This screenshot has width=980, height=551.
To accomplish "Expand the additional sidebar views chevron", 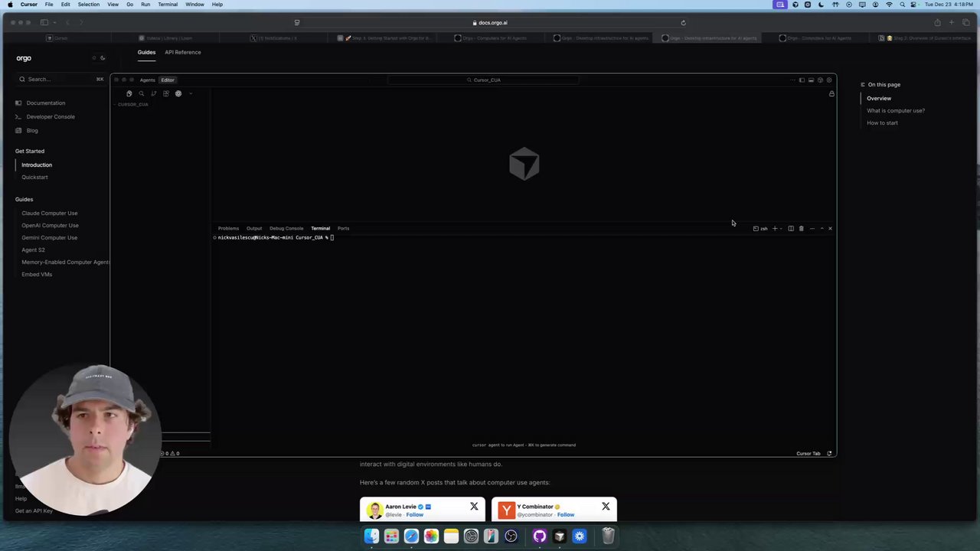I will pos(191,93).
